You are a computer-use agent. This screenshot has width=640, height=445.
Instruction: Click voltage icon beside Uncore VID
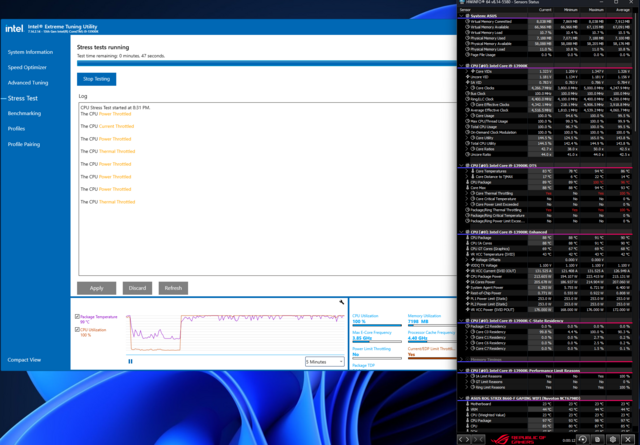pos(468,77)
